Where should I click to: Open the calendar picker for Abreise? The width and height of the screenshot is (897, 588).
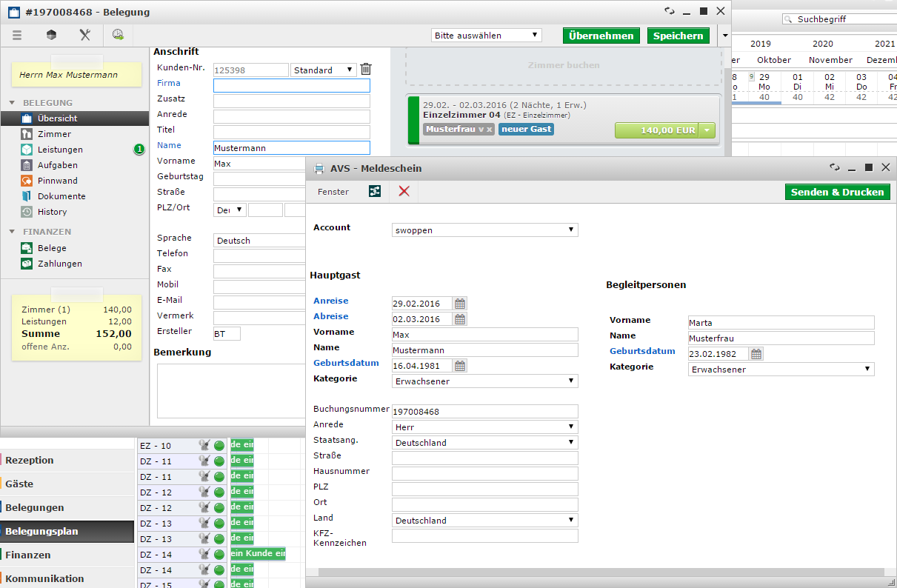tap(460, 319)
